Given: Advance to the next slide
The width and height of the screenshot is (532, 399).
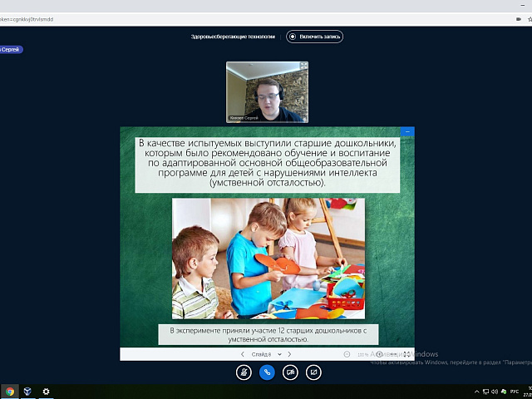Looking at the screenshot, I should click(x=290, y=354).
